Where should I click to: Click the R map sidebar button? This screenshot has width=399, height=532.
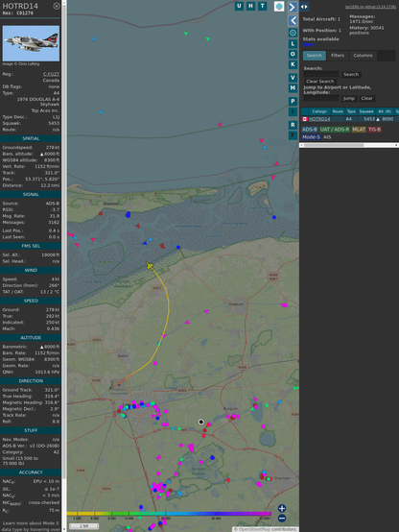coord(293,125)
